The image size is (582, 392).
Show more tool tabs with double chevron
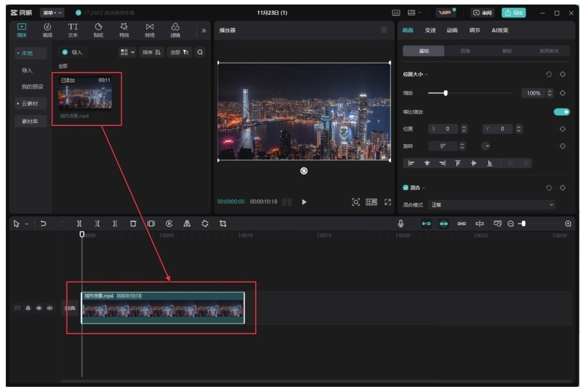pos(204,30)
